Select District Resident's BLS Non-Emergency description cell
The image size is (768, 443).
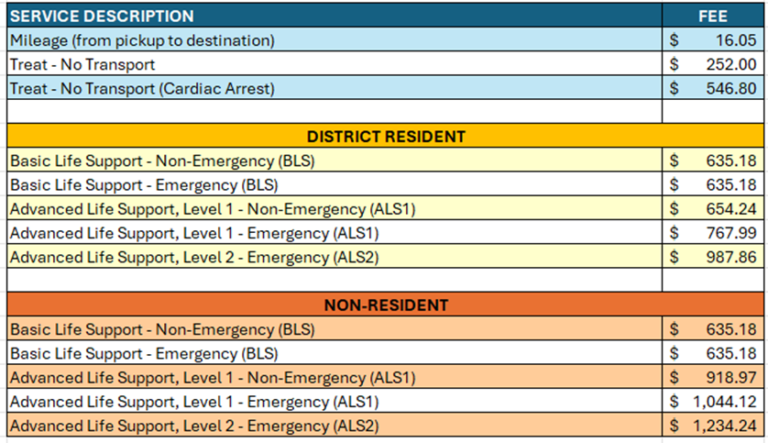coord(160,160)
